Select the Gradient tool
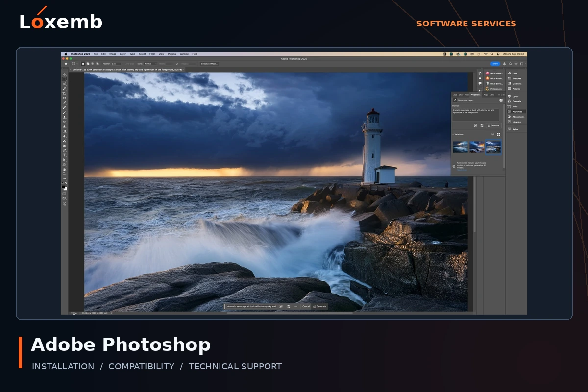 tap(64, 131)
